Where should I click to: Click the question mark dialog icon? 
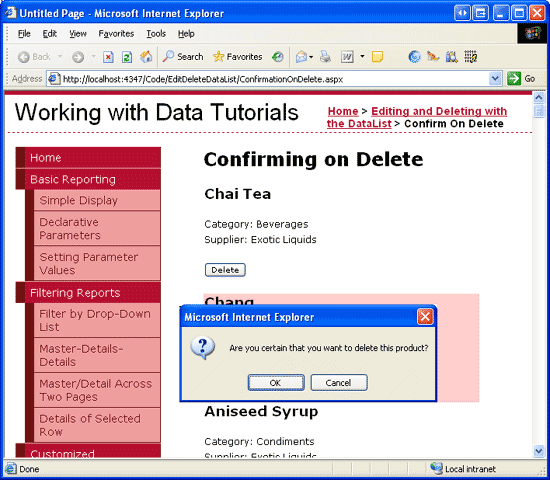tap(202, 347)
